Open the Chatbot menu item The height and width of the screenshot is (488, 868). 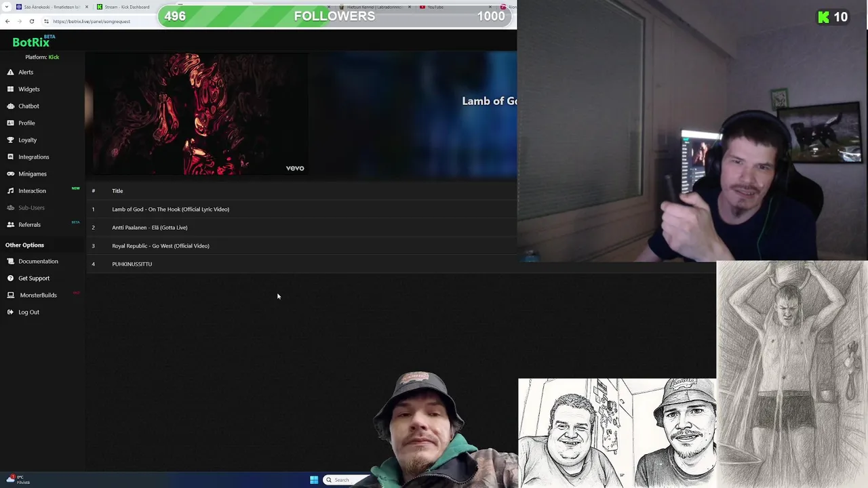[28, 106]
